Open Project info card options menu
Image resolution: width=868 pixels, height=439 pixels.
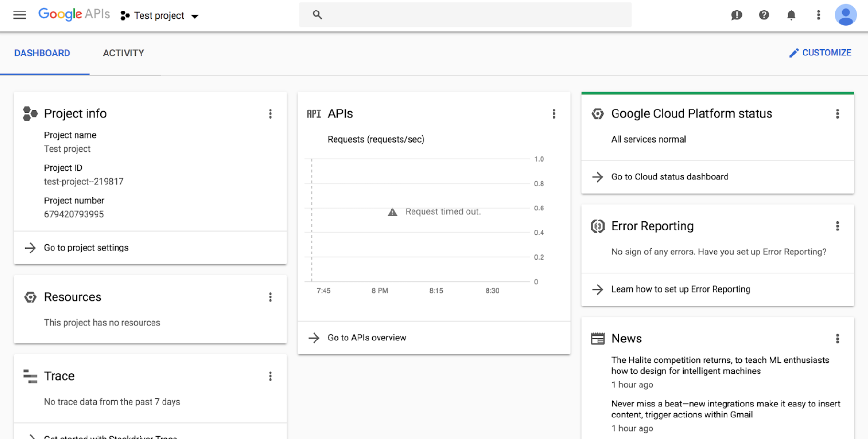271,114
